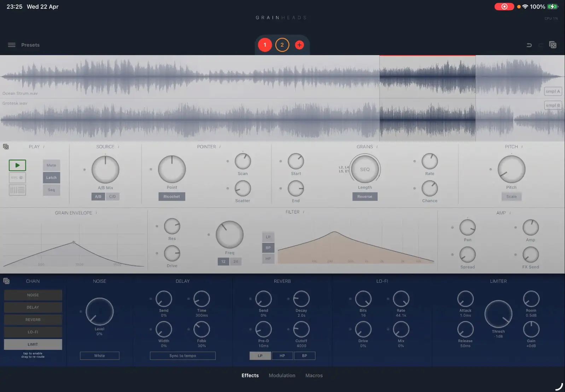
Task: Open info icon next to POINTER
Action: click(x=220, y=147)
